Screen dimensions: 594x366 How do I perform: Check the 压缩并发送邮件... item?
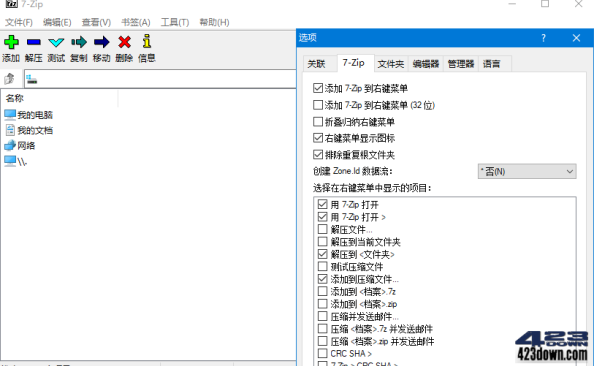click(322, 316)
